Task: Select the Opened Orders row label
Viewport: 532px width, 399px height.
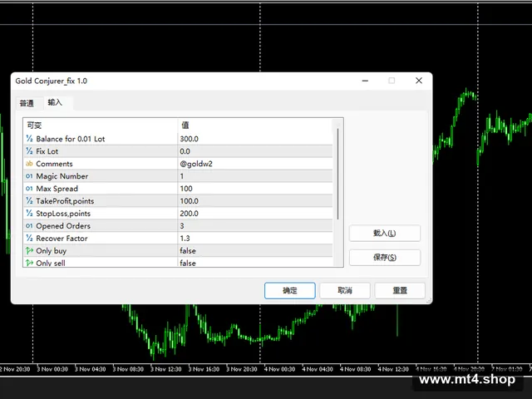Action: click(x=63, y=226)
